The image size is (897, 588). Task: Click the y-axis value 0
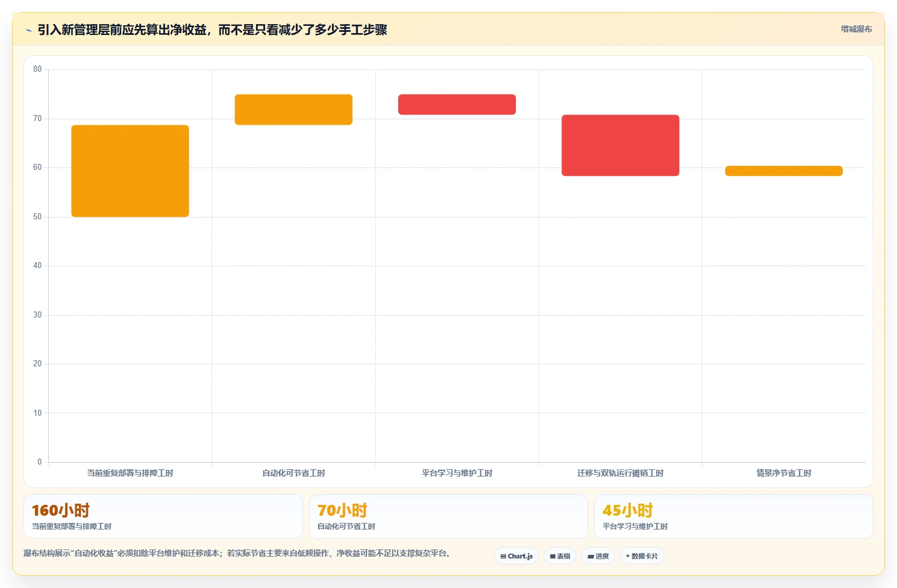pos(40,462)
